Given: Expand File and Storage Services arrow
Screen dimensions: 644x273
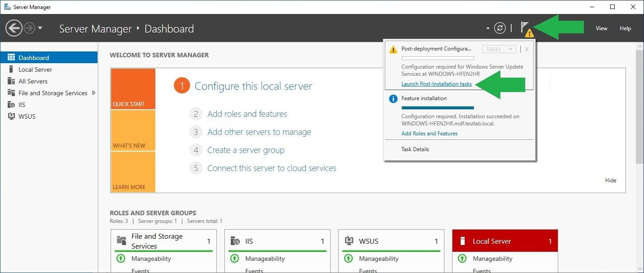Looking at the screenshot, I should click(94, 93).
